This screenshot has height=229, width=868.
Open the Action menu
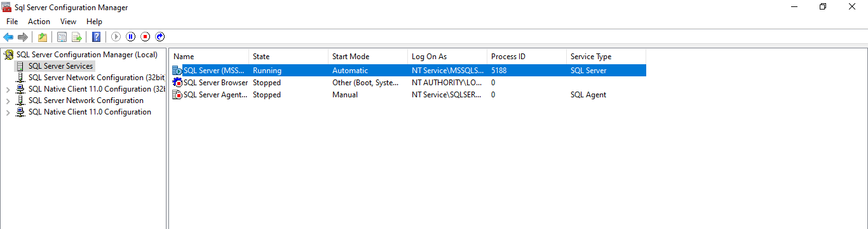point(39,22)
